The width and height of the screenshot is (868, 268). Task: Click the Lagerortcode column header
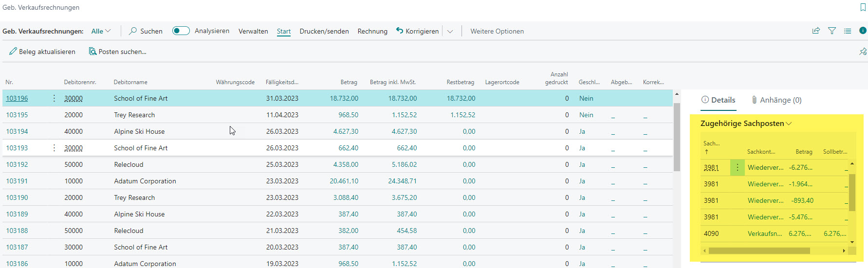coord(502,82)
